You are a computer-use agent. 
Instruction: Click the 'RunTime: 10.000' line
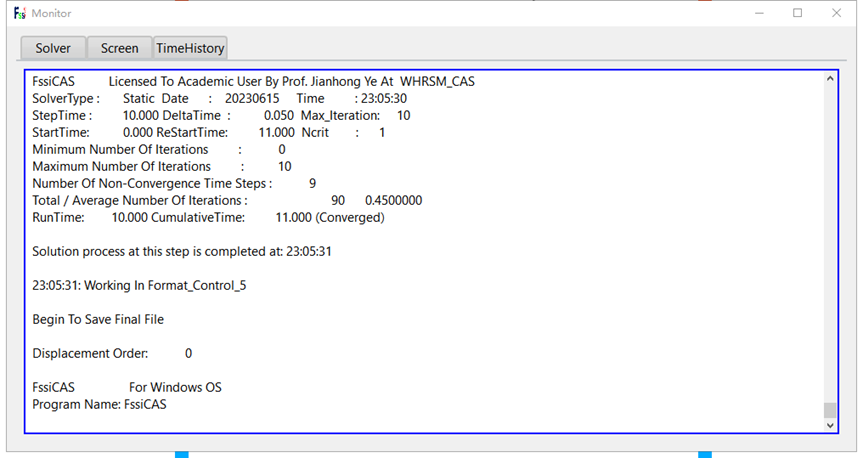tap(209, 217)
